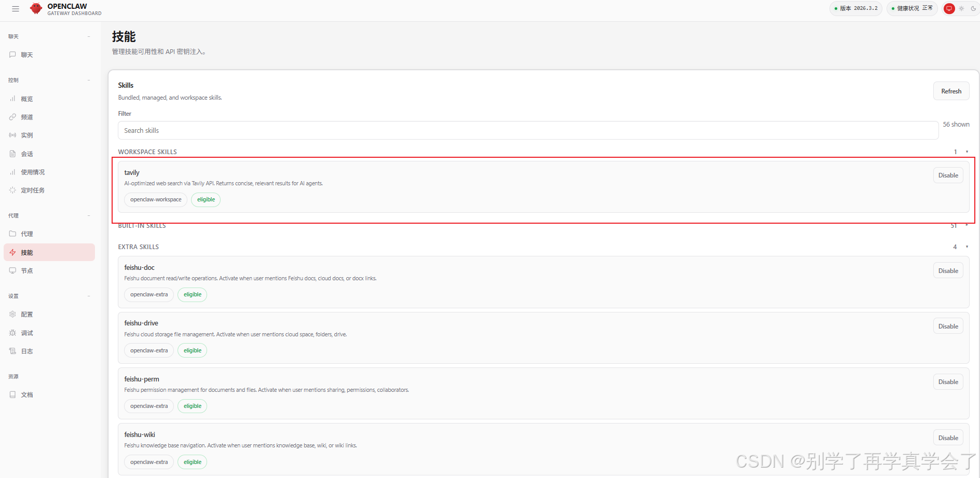980x478 pixels.
Task: Open 日志 logs menu item
Action: point(49,351)
